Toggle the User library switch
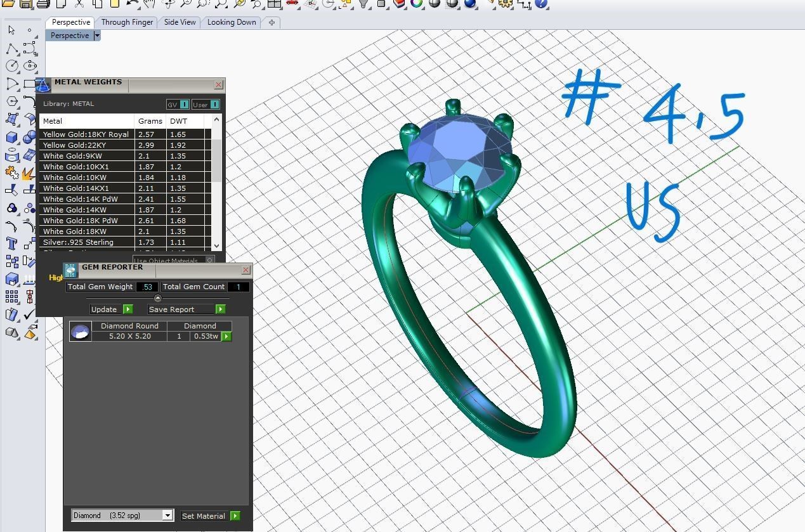 (x=214, y=104)
